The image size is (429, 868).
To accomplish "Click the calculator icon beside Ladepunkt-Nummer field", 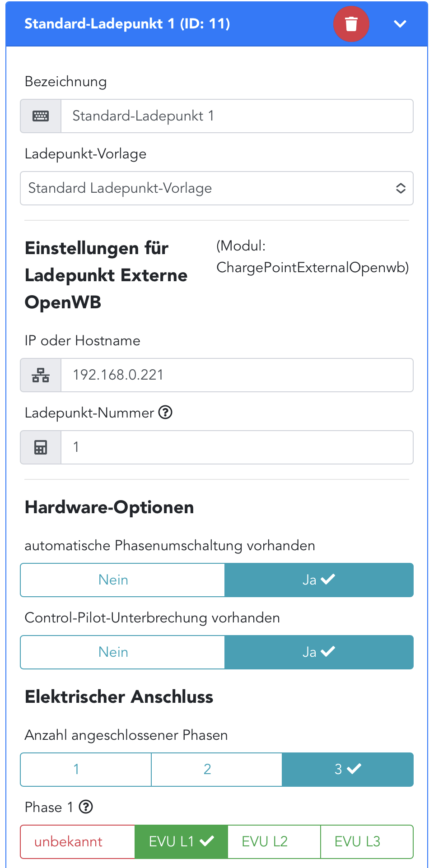I will pos(41,447).
